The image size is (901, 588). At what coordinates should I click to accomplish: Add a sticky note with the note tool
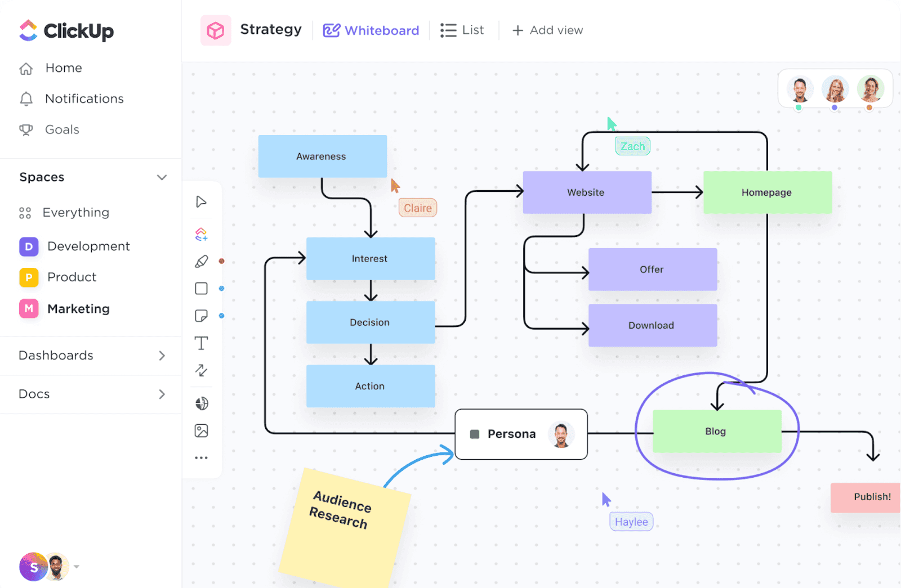click(x=201, y=315)
